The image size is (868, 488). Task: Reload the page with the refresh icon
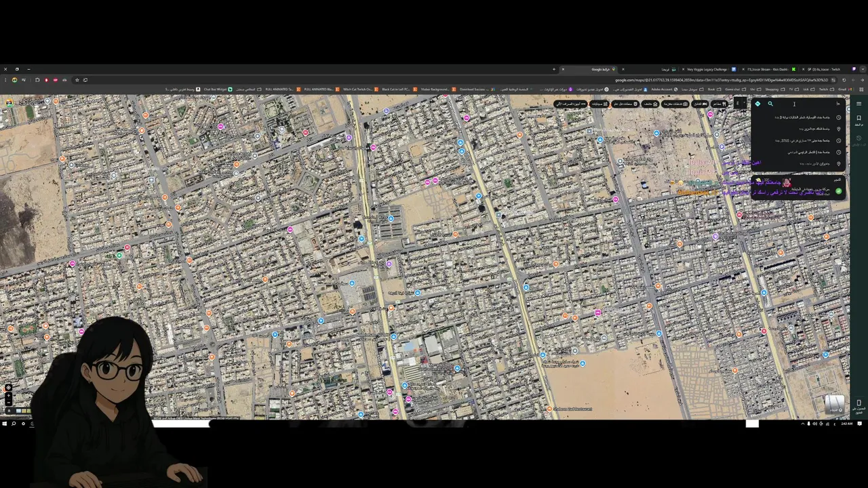844,80
